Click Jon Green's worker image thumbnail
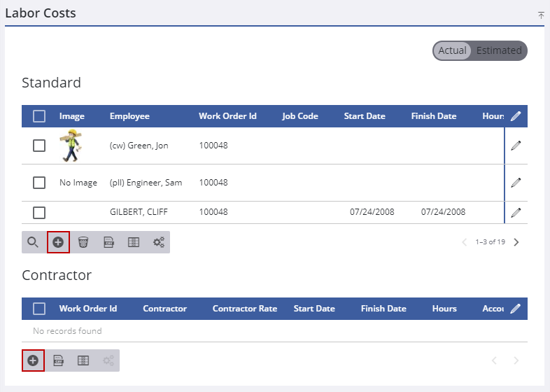Image resolution: width=550 pixels, height=392 pixels. (71, 146)
